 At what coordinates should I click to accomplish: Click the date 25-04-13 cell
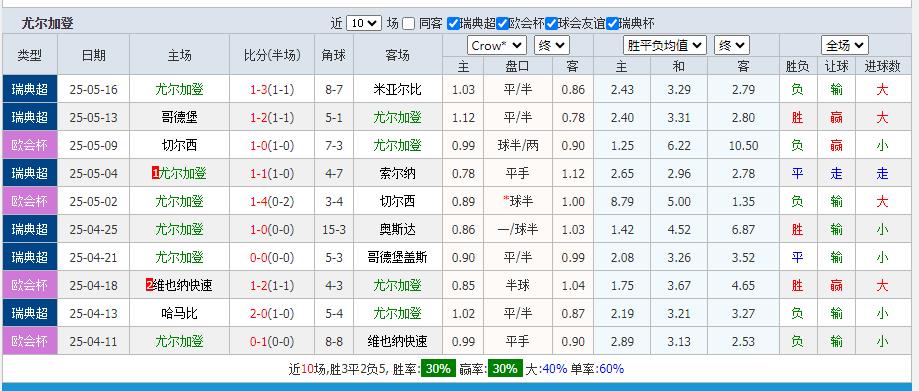94,314
